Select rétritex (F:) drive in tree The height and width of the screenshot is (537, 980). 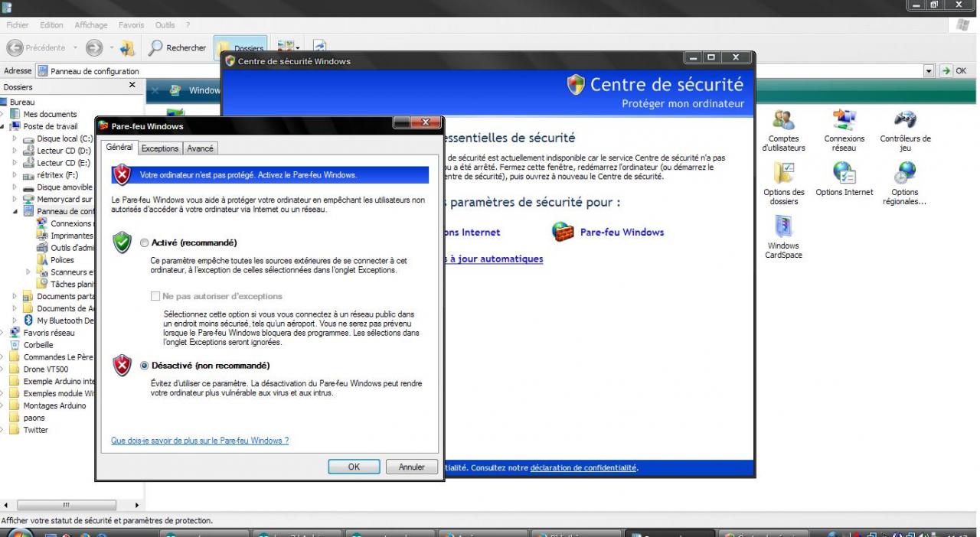[51, 175]
